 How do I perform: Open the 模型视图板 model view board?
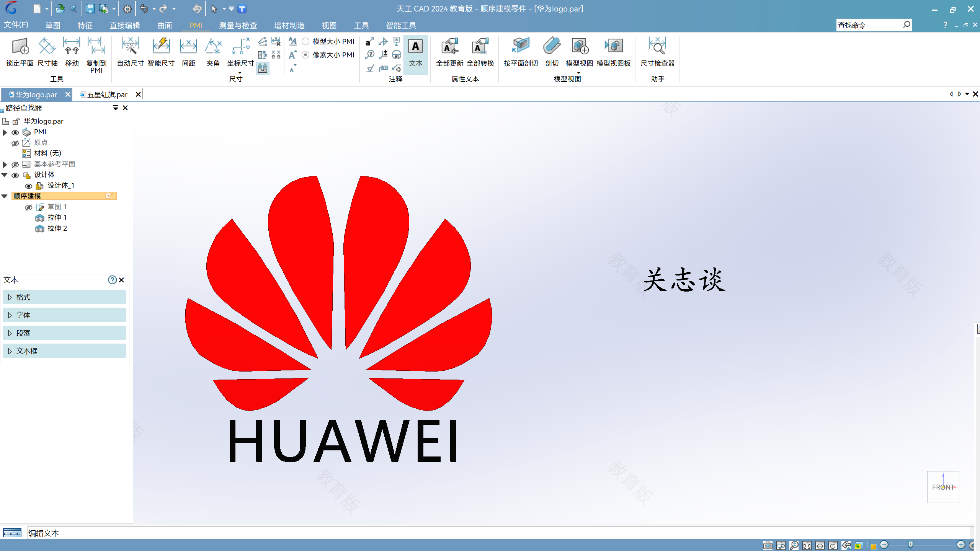click(x=613, y=52)
